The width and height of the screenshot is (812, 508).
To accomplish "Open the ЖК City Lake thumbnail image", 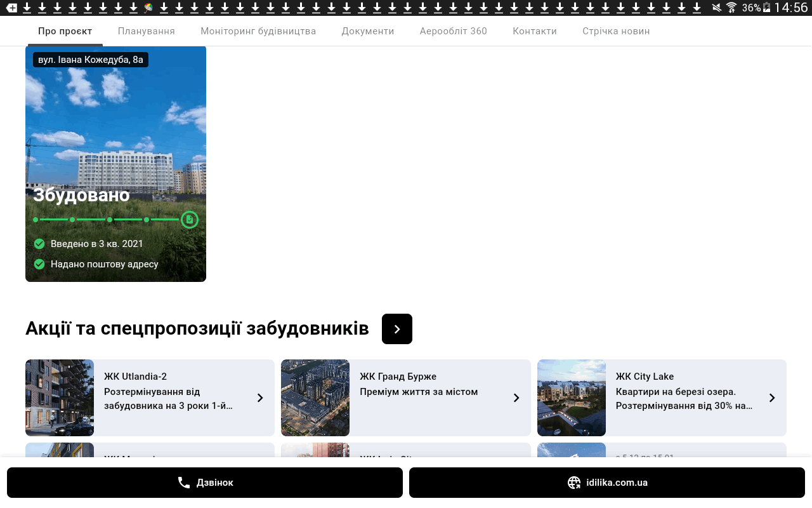I will (x=572, y=398).
